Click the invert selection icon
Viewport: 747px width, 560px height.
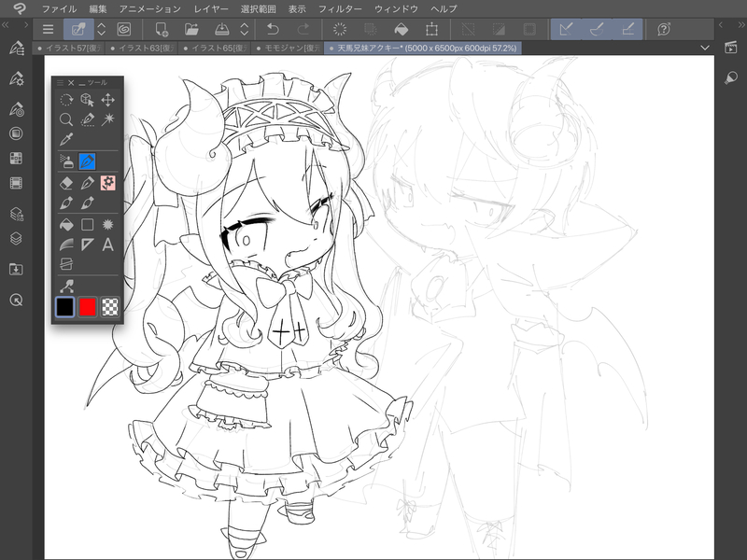click(x=499, y=29)
